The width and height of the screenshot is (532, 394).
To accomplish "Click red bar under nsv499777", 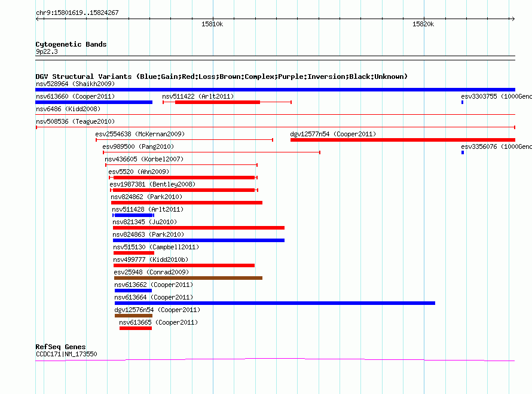I will [x=184, y=265].
